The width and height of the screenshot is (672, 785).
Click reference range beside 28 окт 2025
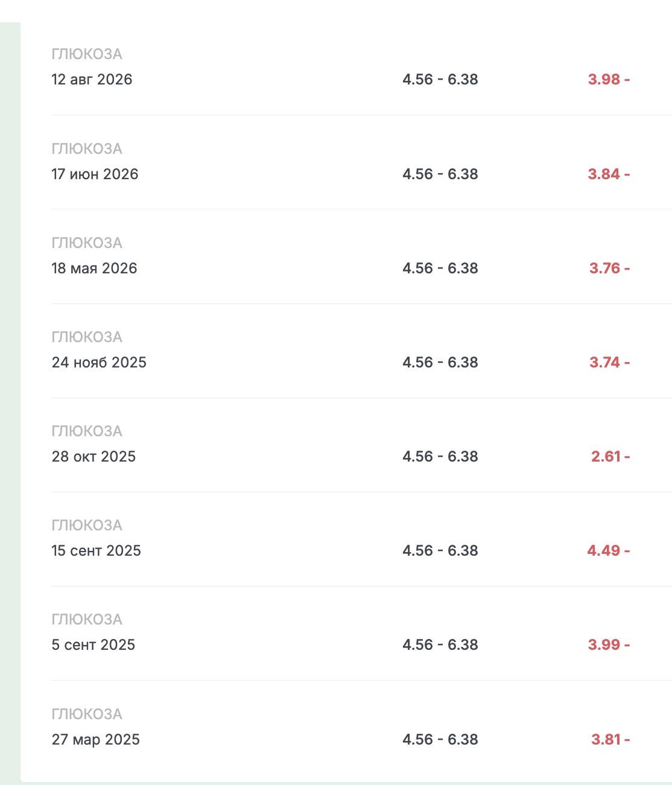click(440, 456)
